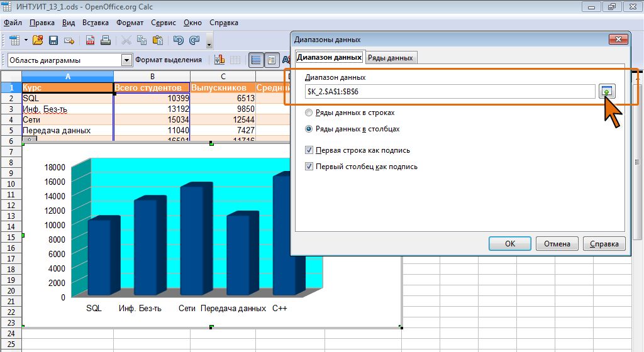
Task: Restore down the Calc window
Action: point(611,7)
